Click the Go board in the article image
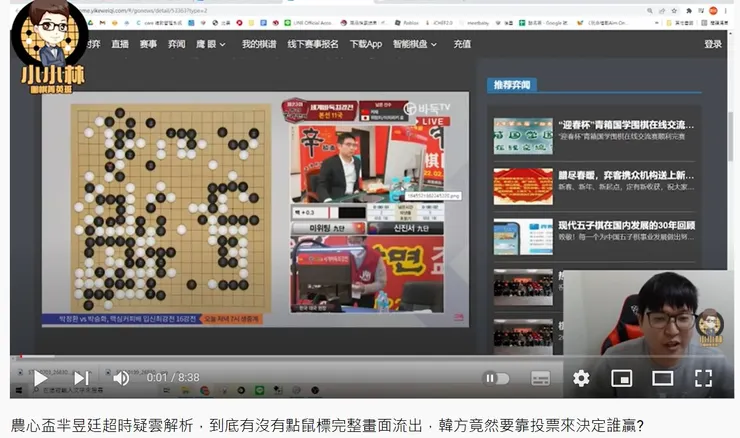Image resolution: width=740 pixels, height=438 pixels. coord(170,208)
